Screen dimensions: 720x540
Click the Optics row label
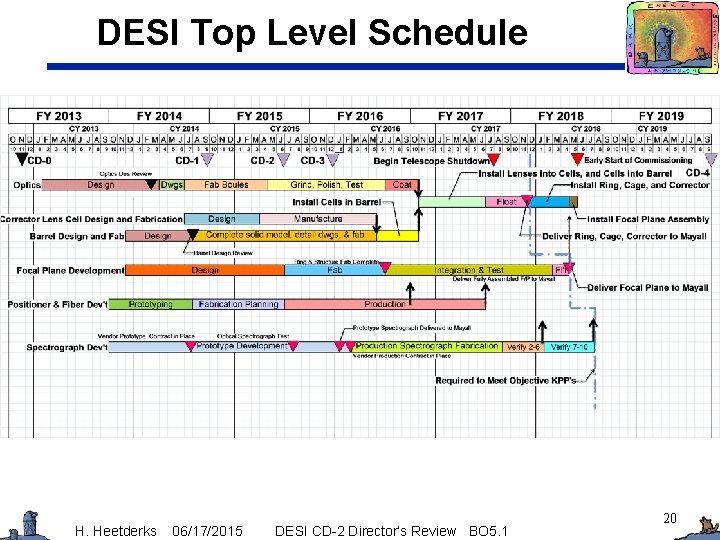(x=27, y=185)
